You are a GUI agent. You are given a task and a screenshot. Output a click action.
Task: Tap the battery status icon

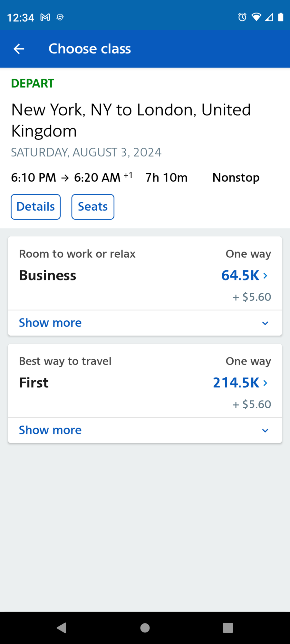[281, 17]
